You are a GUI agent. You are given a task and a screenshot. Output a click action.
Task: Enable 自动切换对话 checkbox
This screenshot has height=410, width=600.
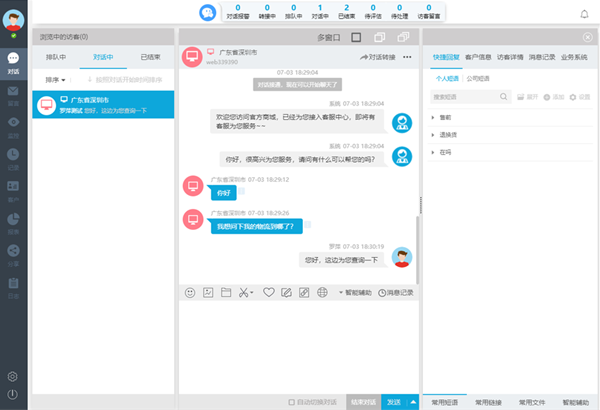coord(291,402)
